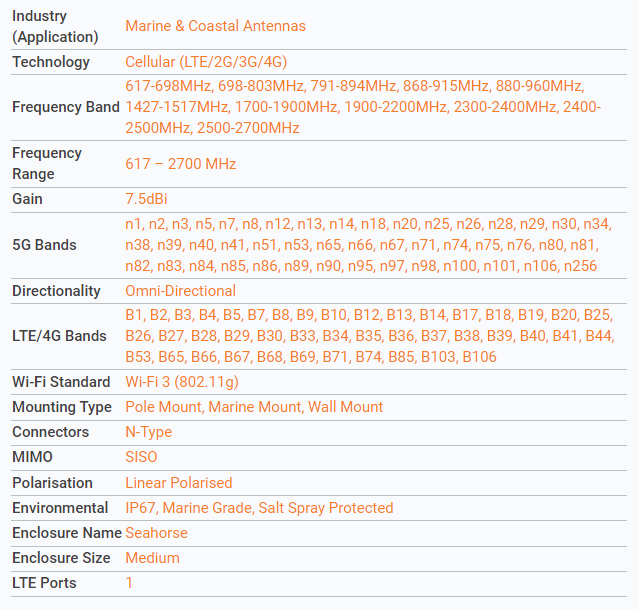Click the 617 – 2700 MHz range value

tap(181, 164)
